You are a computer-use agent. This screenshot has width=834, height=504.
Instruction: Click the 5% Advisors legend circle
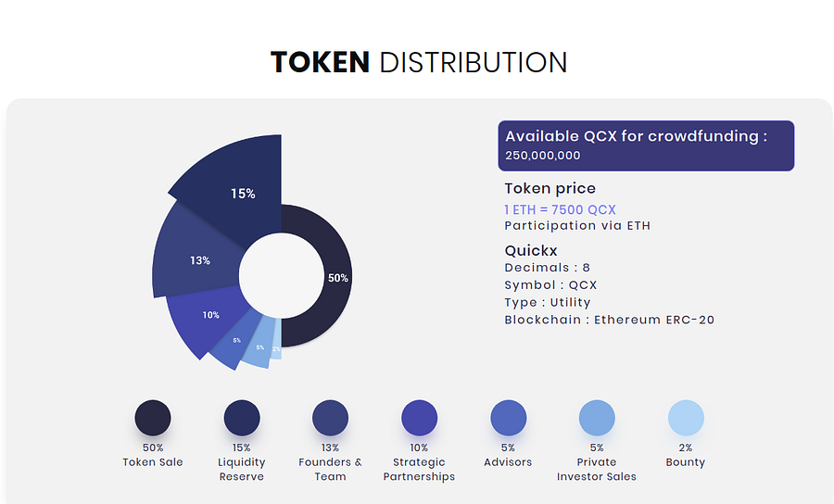[x=508, y=418]
